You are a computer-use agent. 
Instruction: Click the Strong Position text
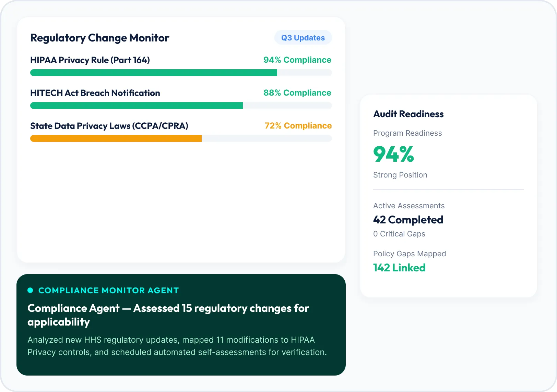coord(400,175)
